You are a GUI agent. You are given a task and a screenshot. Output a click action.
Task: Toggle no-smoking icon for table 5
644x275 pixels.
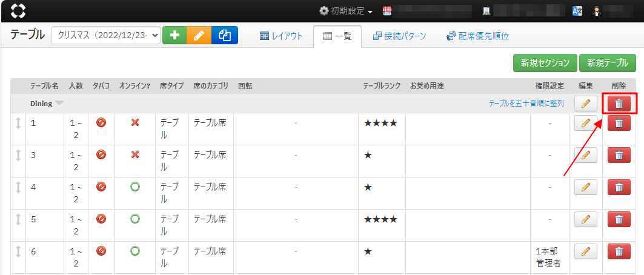[x=101, y=219]
